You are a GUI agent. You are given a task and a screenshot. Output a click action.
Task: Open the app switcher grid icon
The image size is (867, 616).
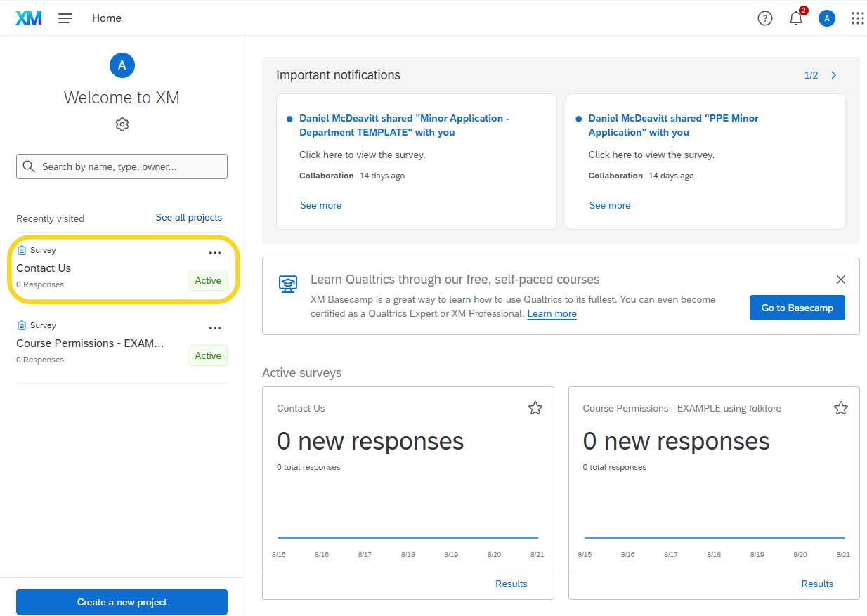click(x=857, y=18)
